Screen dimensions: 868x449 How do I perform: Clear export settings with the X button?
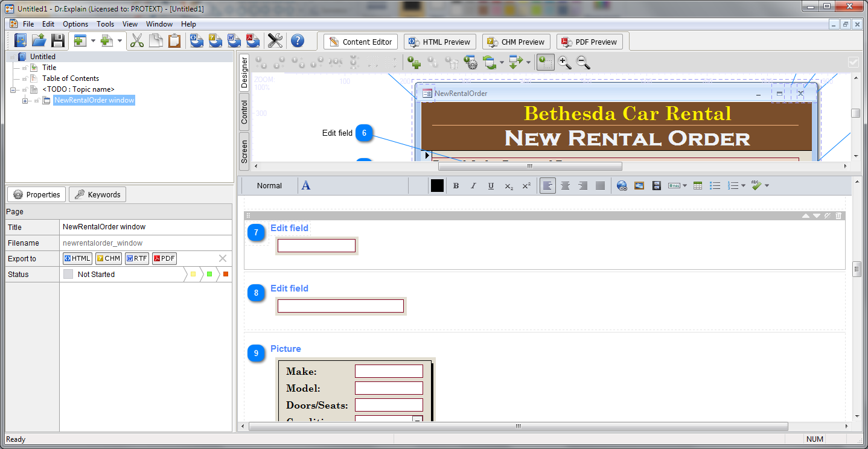pyautogui.click(x=223, y=258)
